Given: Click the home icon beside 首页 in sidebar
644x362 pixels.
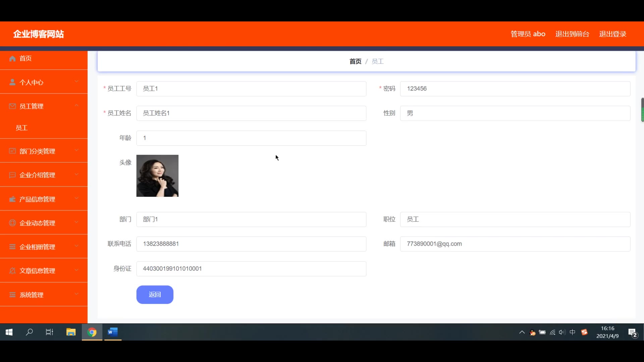Looking at the screenshot, I should point(12,59).
